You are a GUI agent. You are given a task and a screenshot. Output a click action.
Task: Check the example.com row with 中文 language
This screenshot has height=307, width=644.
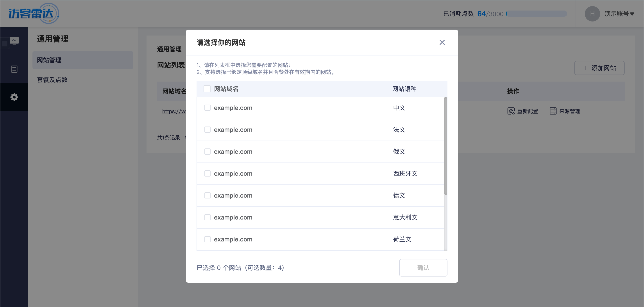coord(207,107)
